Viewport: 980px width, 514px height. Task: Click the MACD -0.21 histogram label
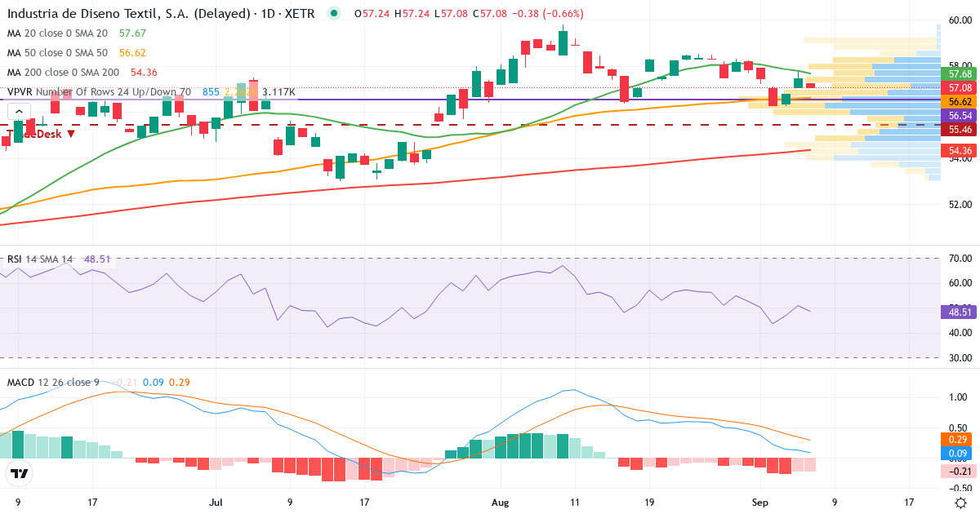(x=960, y=471)
